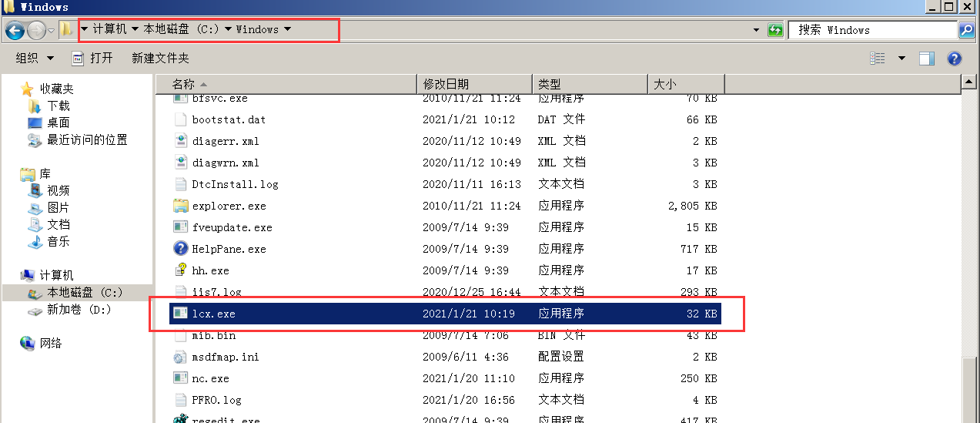This screenshot has width=980, height=423.
Task: Open the 文档 library
Action: click(59, 224)
